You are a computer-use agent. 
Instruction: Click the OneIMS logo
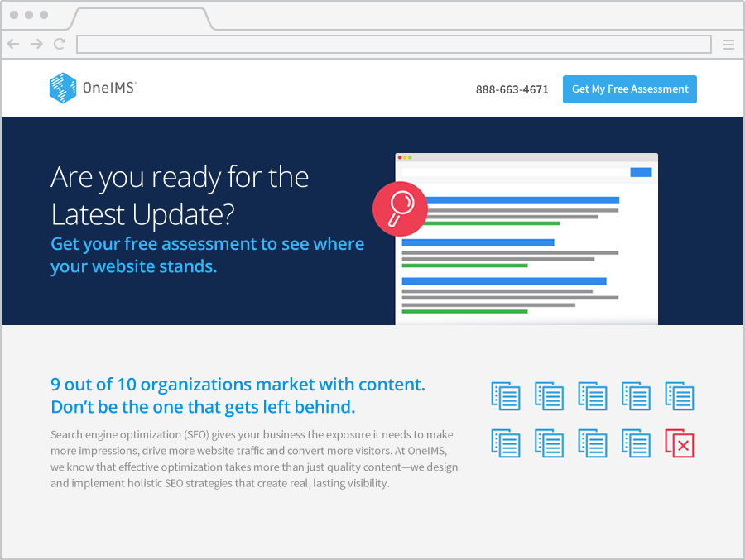pos(92,88)
